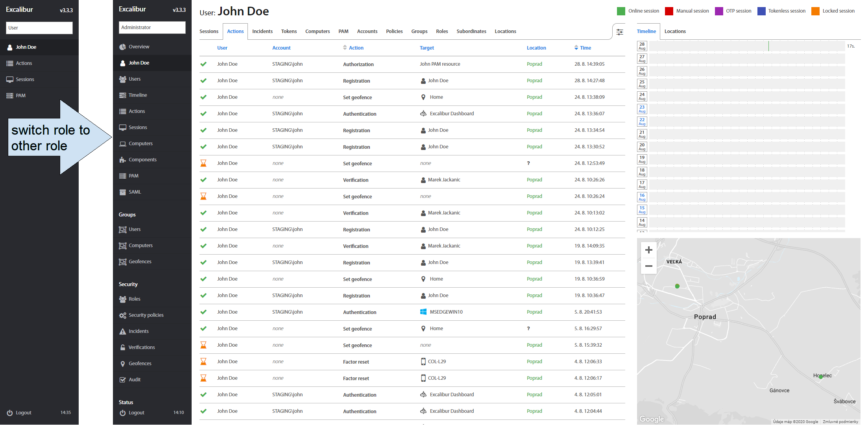Open Verifications lock icon in sidebar
The height and width of the screenshot is (425, 868).
click(x=123, y=347)
